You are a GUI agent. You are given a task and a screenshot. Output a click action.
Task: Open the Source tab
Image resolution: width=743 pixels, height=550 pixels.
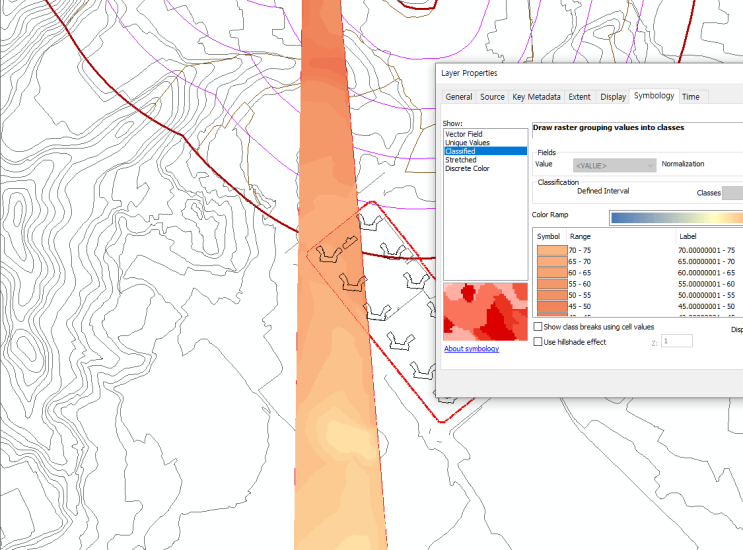click(492, 97)
